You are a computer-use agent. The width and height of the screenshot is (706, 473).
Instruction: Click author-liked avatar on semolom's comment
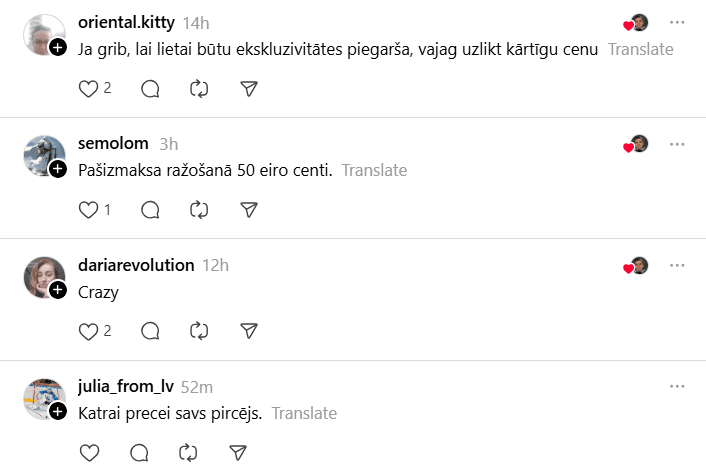[x=638, y=144]
